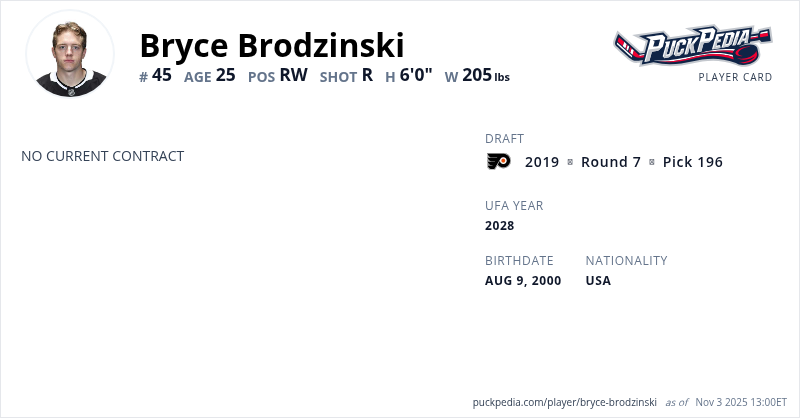Click the height 6'0" value
This screenshot has height=418, width=800.
pos(416,75)
